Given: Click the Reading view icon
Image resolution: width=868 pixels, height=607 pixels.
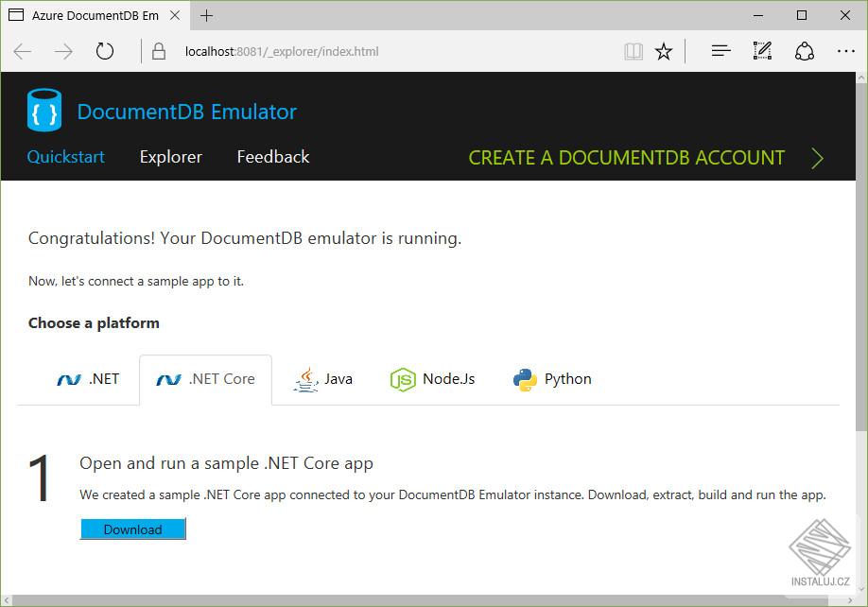Looking at the screenshot, I should click(633, 50).
